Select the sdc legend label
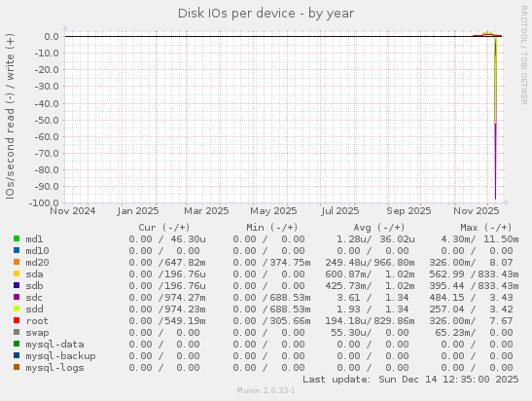The image size is (532, 401). click(x=34, y=298)
